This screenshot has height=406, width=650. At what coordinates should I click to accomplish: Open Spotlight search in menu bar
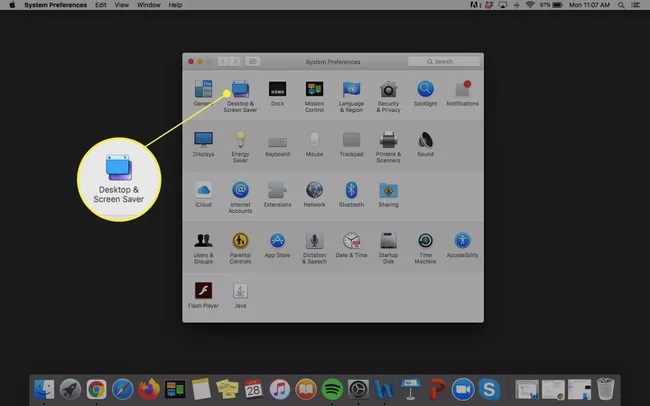[x=621, y=5]
